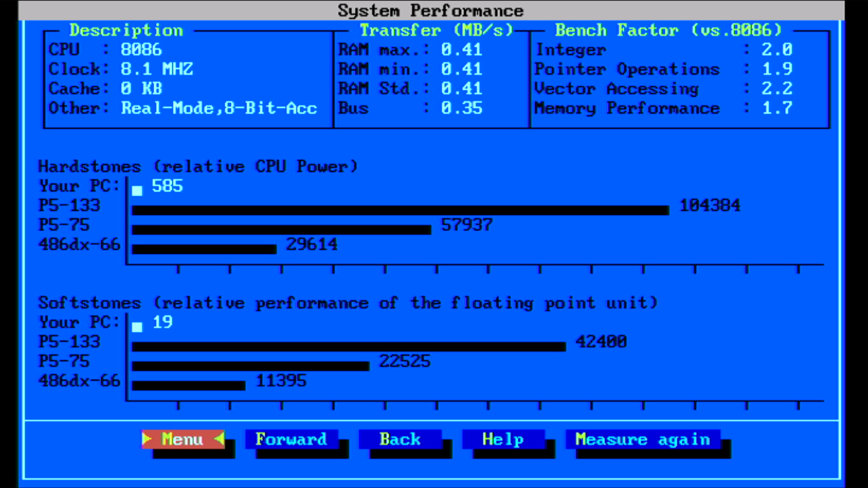Select the RAM min. transfer value
Viewport: 868px width, 488px height.
[x=462, y=69]
